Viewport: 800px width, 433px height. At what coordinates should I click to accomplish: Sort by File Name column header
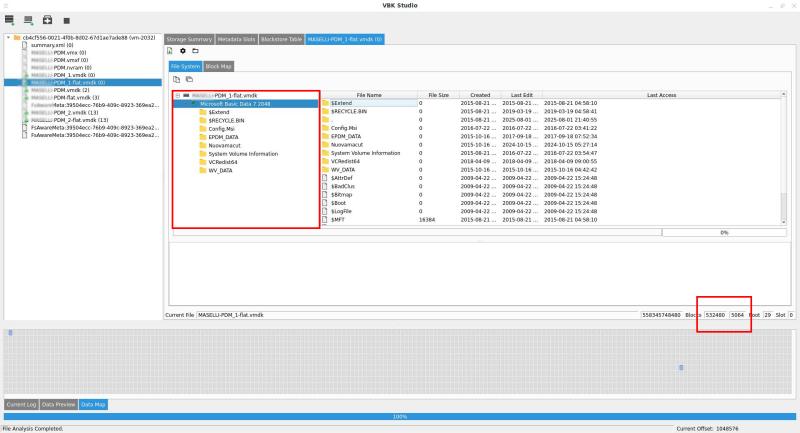(x=369, y=95)
